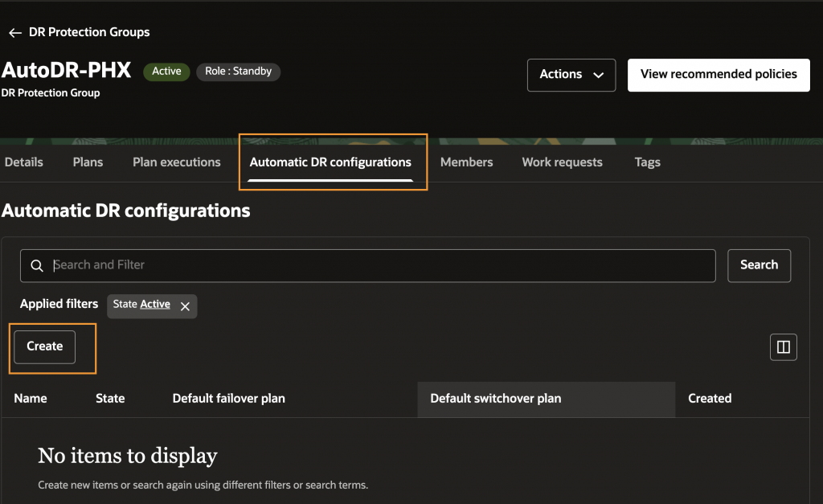Click View recommended policies button
The width and height of the screenshot is (823, 504).
pos(719,75)
